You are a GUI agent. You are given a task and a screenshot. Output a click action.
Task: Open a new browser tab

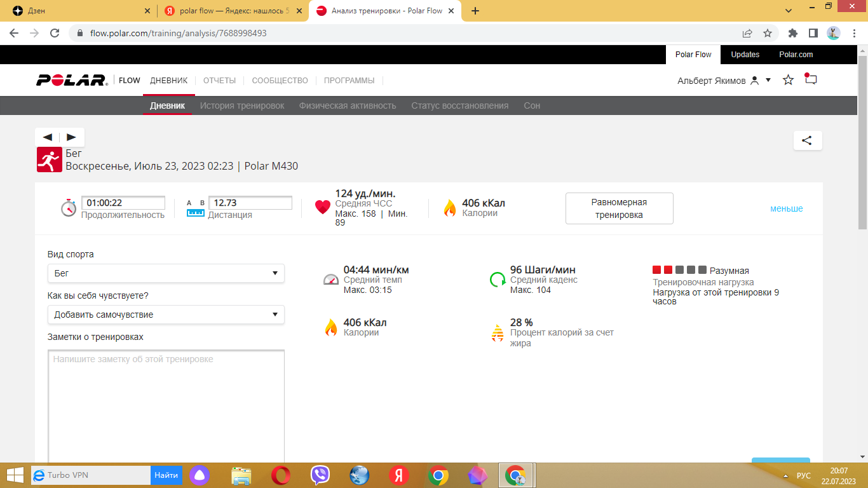click(x=475, y=11)
